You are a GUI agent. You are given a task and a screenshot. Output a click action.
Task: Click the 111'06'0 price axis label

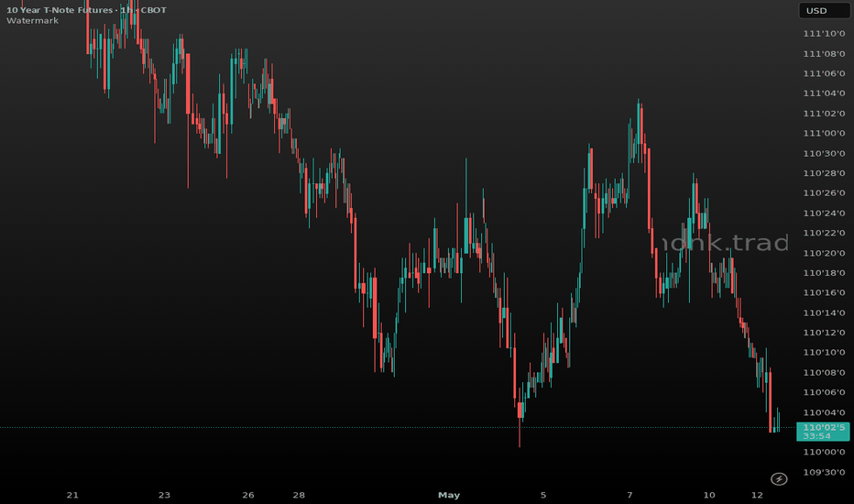pos(824,73)
